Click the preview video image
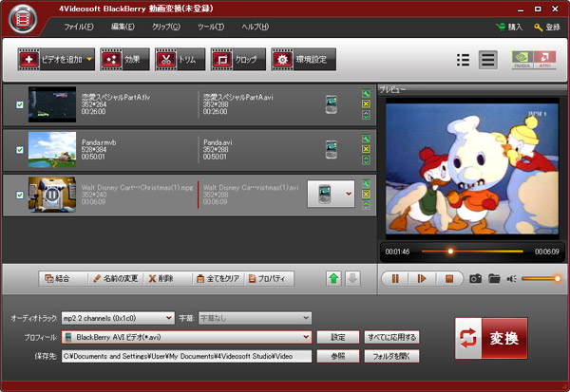 (x=472, y=169)
